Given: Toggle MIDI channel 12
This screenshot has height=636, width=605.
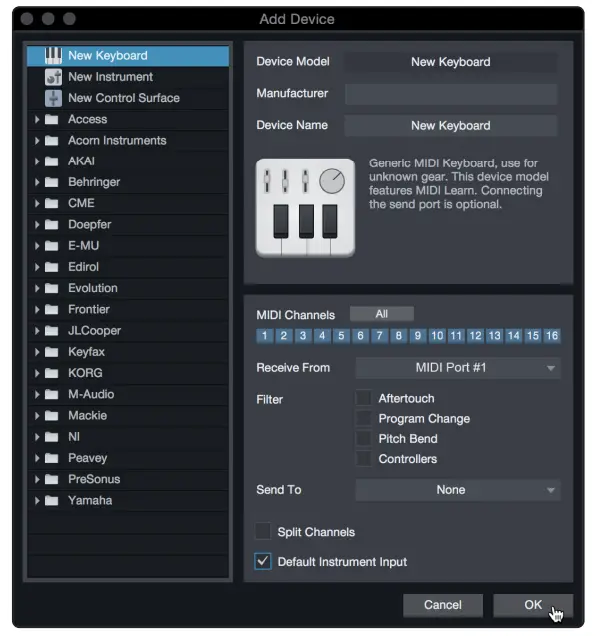Looking at the screenshot, I should [x=475, y=336].
